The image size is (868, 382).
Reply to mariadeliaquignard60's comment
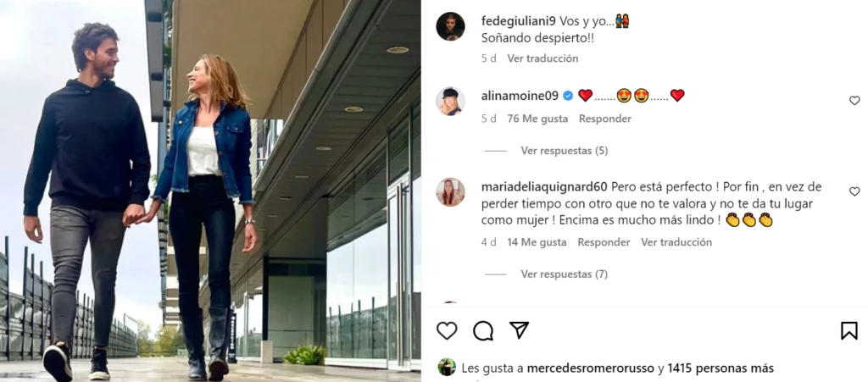tap(604, 242)
